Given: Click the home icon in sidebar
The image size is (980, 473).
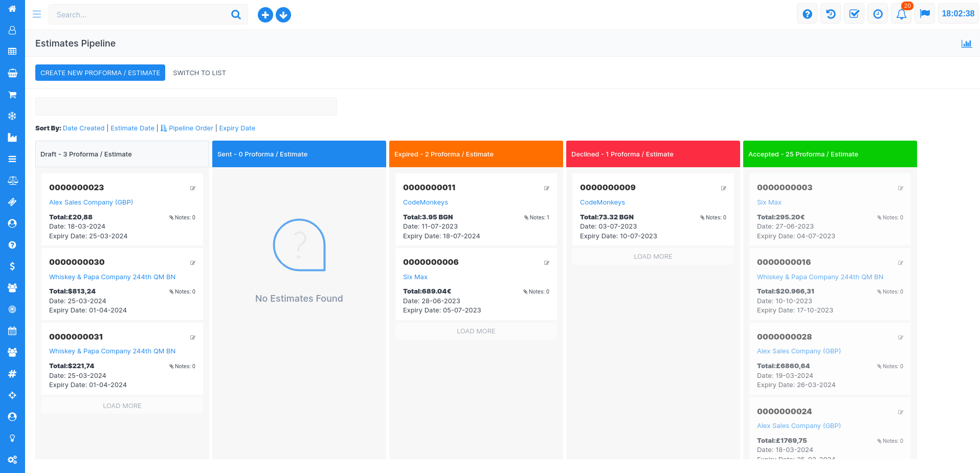Looking at the screenshot, I should click(12, 9).
